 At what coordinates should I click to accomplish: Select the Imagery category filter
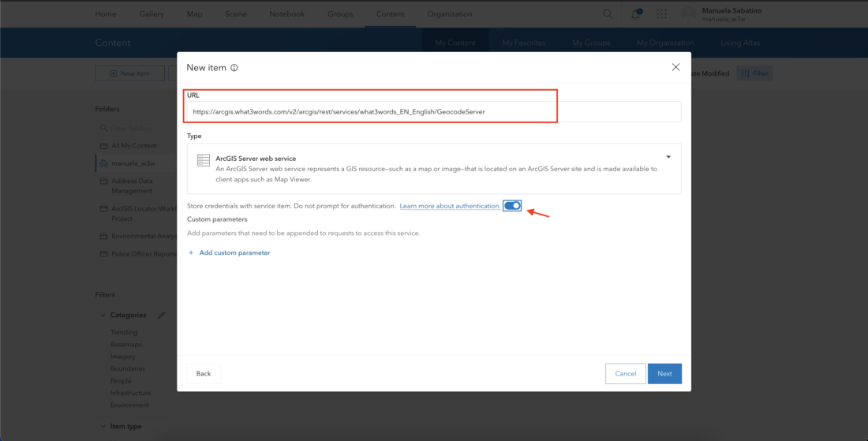tap(122, 357)
